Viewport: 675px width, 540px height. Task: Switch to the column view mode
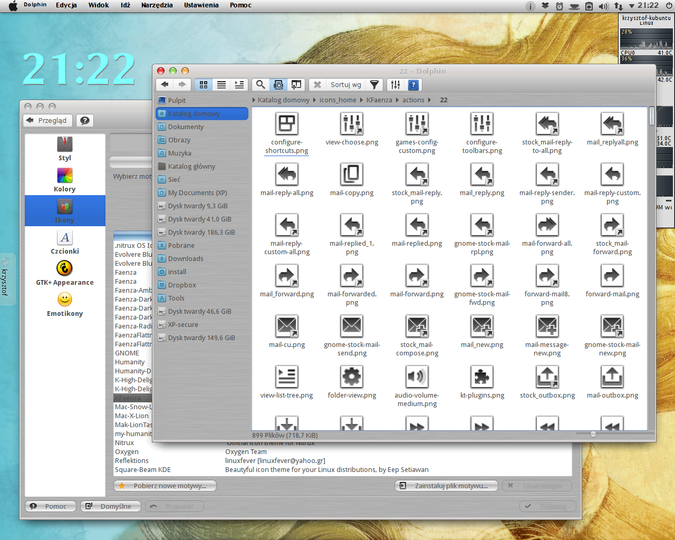click(x=239, y=85)
